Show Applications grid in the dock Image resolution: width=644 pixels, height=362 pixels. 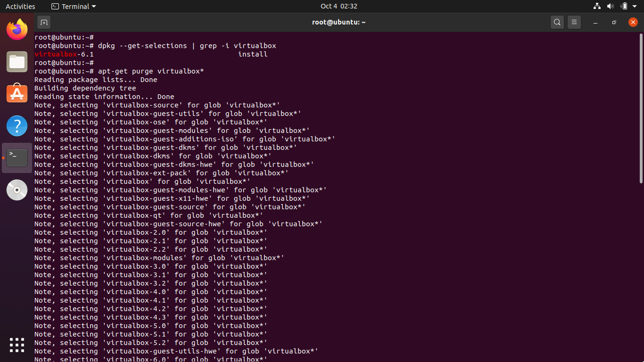tap(17, 345)
